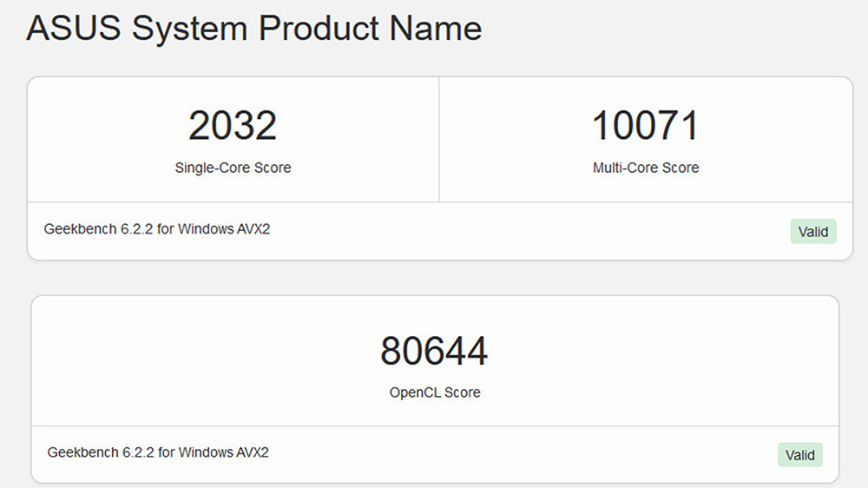Select the 10071 multi-core score number
The image size is (868, 488).
click(x=646, y=125)
